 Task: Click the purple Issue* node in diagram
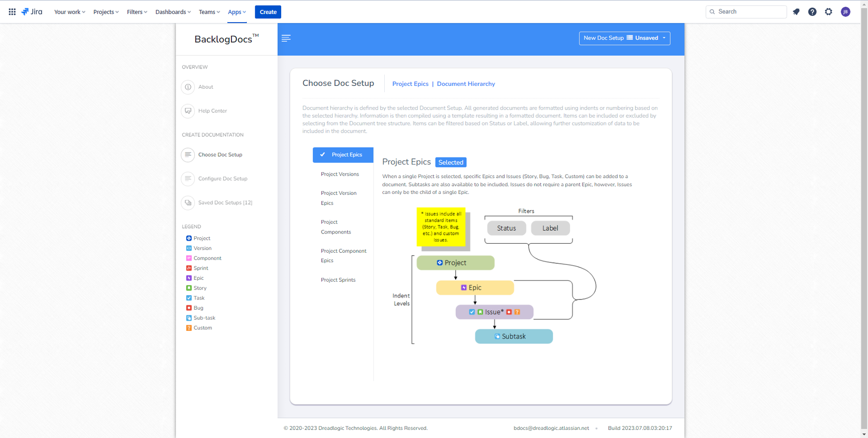(x=494, y=312)
